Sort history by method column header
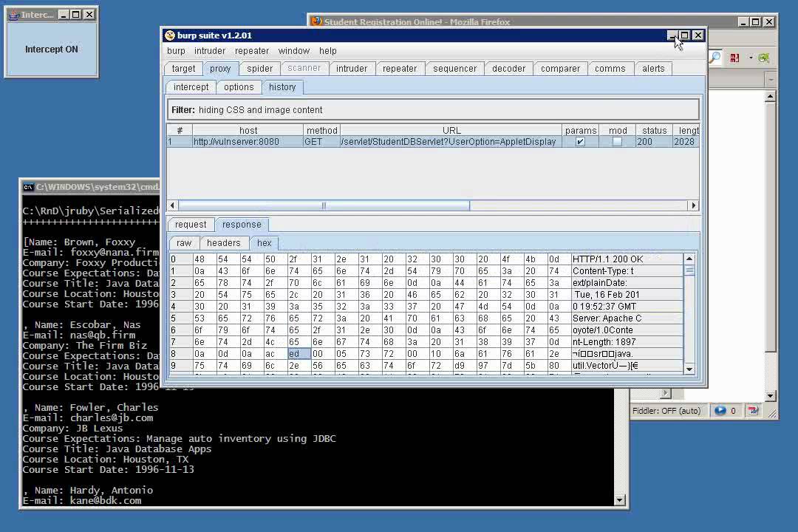The width and height of the screenshot is (798, 532). 321,130
